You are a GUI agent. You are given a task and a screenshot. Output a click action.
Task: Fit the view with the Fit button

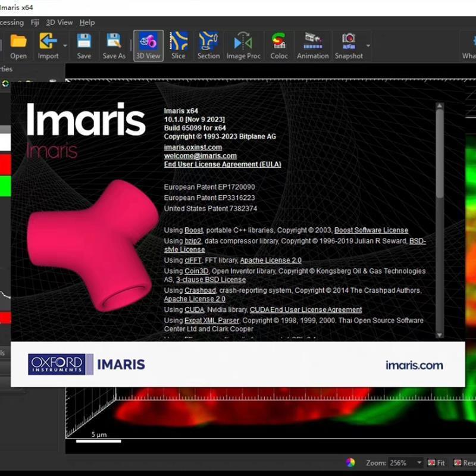coord(436,463)
